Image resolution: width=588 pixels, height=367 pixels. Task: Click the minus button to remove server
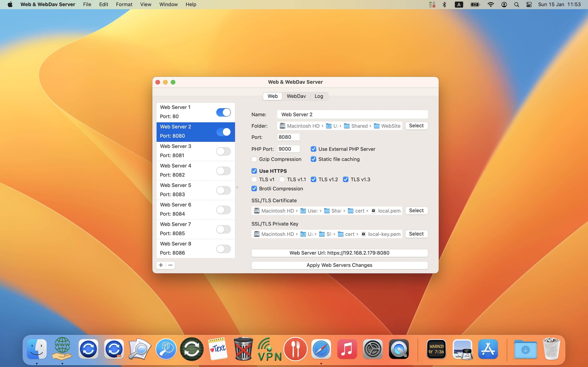pyautogui.click(x=170, y=265)
